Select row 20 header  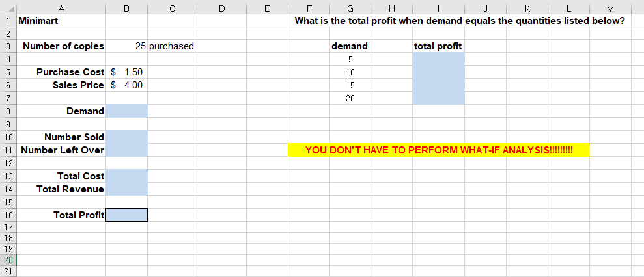click(8, 259)
